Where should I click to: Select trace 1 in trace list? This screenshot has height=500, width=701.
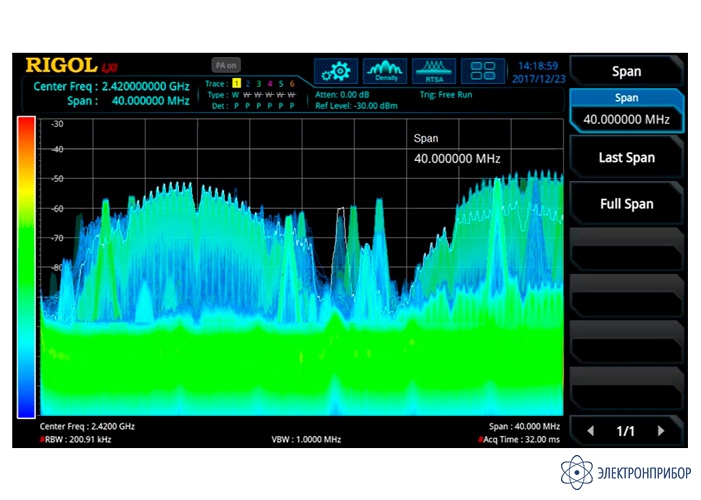coord(237,84)
